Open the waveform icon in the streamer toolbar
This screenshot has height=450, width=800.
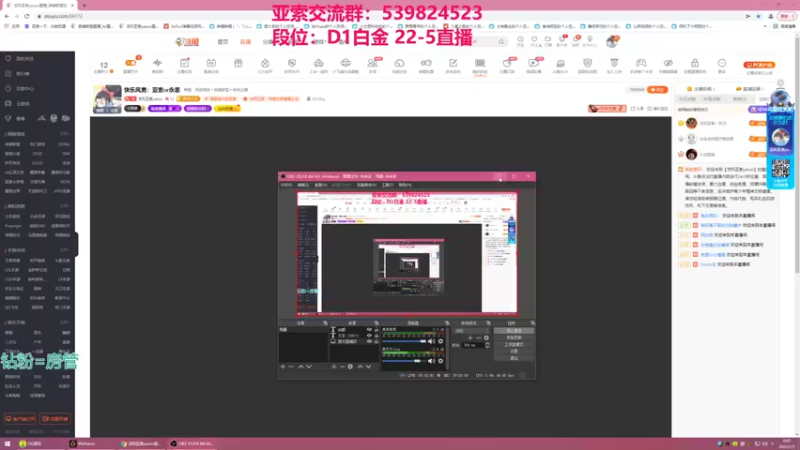point(158,63)
